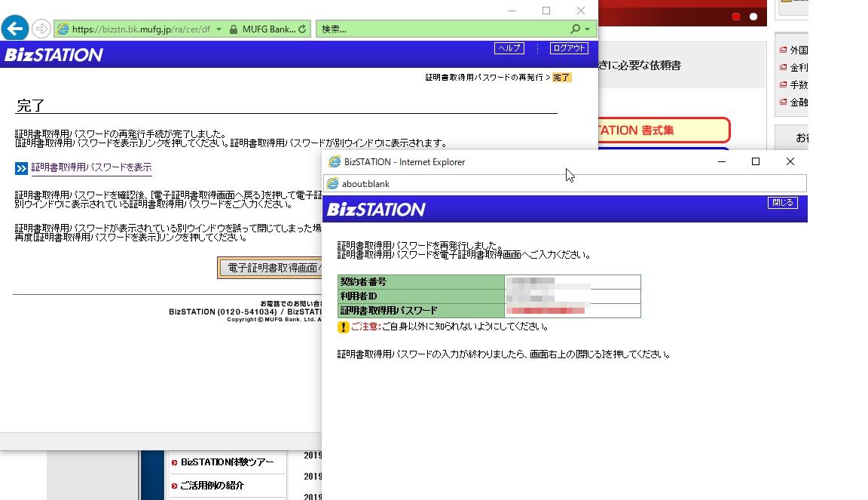This screenshot has width=868, height=500.
Task: Open the 金利 link in the right sidebar
Action: [799, 67]
